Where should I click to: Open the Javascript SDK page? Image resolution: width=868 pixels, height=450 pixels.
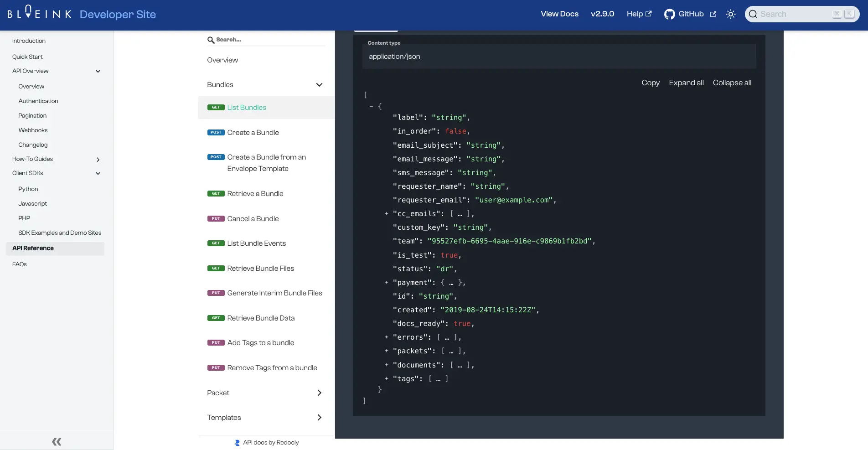pyautogui.click(x=33, y=204)
